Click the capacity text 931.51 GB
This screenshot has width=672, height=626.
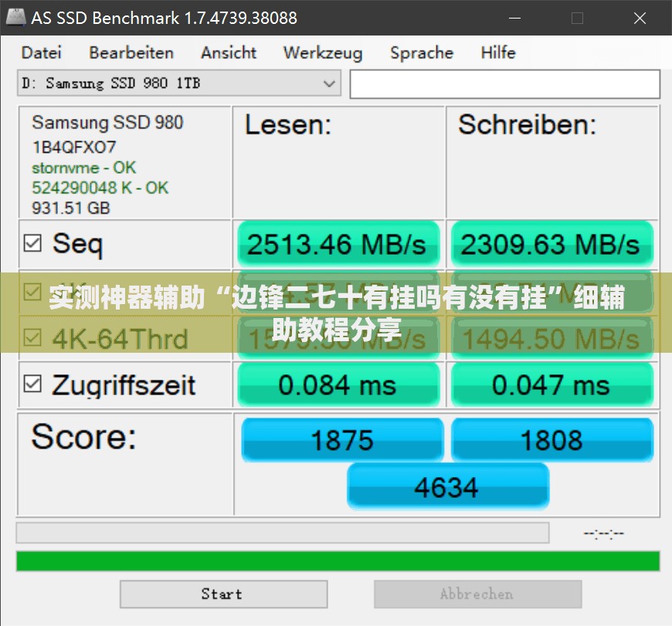coord(71,208)
